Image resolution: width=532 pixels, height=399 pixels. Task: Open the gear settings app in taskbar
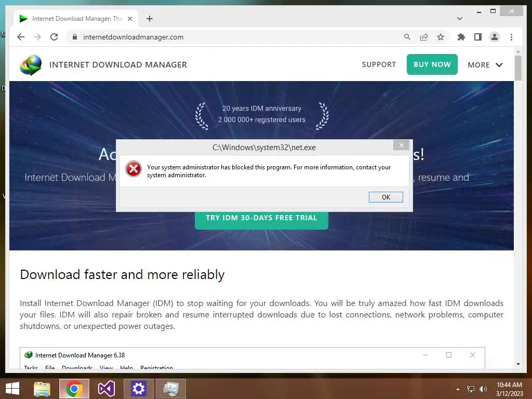[x=138, y=389]
